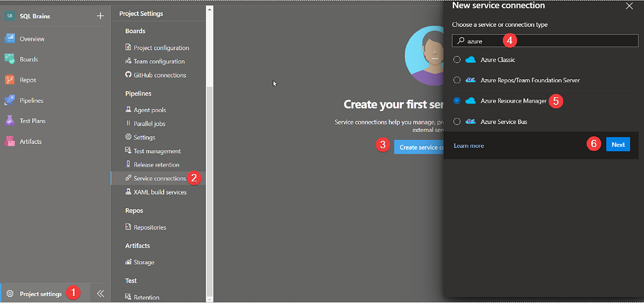Click the Project configuration icon
Image resolution: width=644 pixels, height=303 pixels.
128,48
